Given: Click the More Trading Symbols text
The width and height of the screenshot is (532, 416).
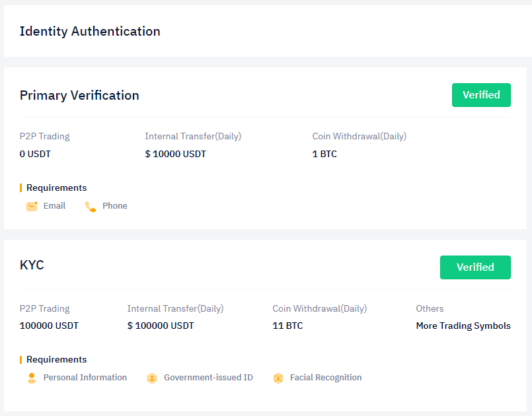Looking at the screenshot, I should pos(463,326).
